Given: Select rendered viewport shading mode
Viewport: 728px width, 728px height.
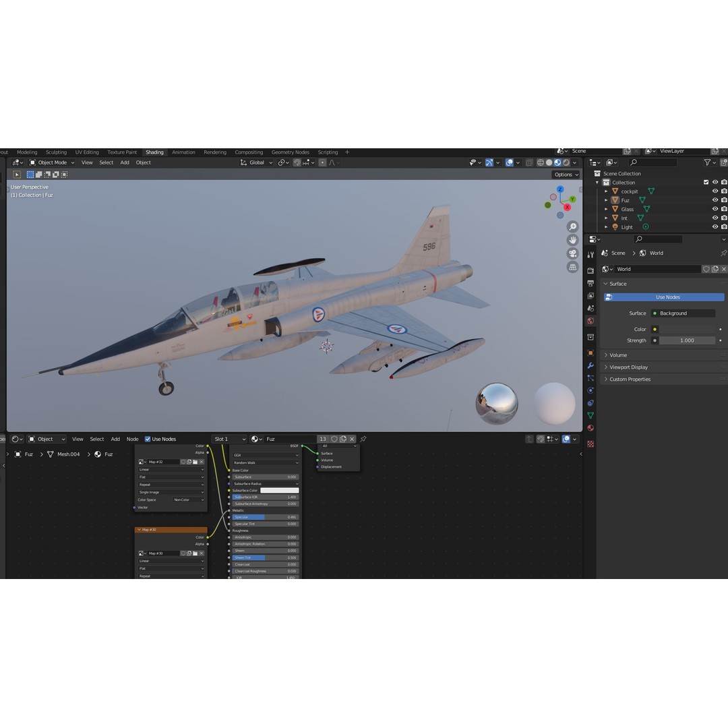Looking at the screenshot, I should (566, 162).
